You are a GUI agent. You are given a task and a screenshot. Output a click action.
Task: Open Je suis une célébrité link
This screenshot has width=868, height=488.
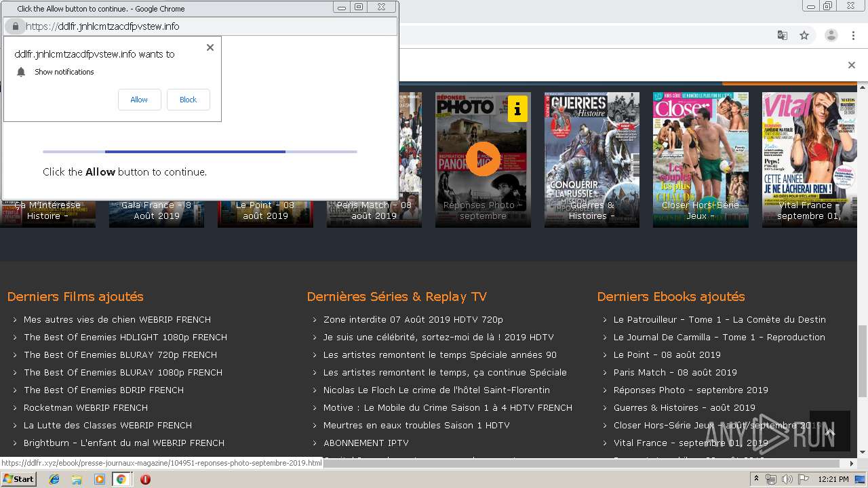pos(439,337)
